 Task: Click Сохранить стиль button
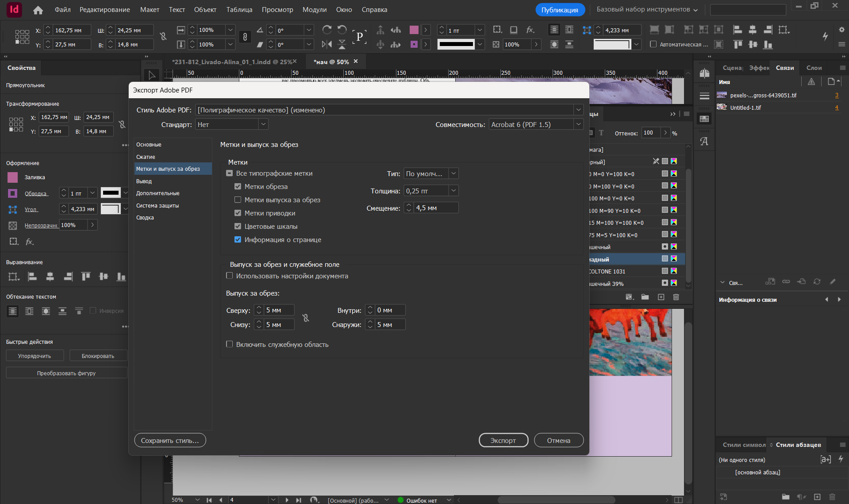tap(170, 440)
